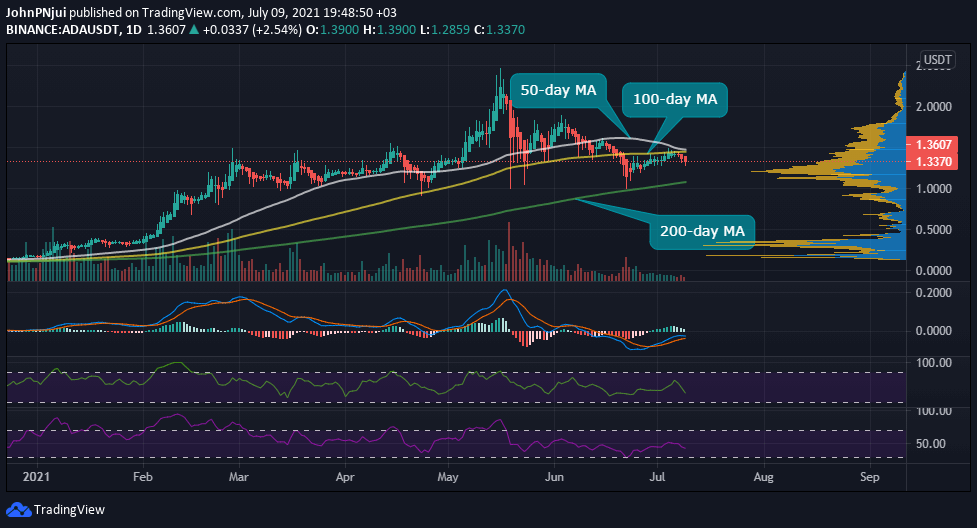
Task: Click the red 1.3607 price label
Action: click(933, 145)
